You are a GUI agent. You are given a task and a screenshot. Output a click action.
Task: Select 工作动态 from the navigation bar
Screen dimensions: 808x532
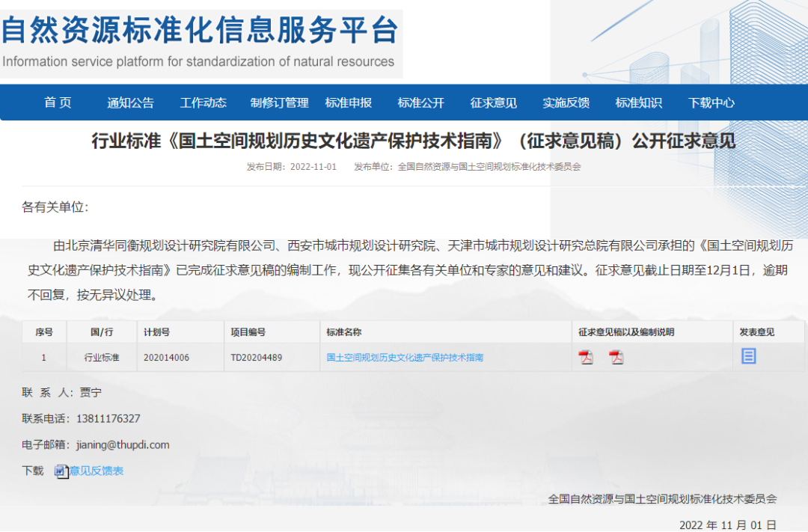pyautogui.click(x=203, y=103)
